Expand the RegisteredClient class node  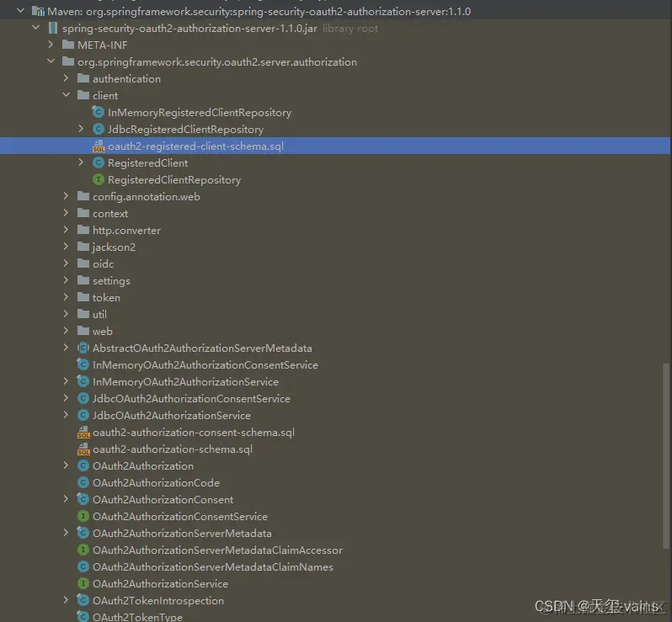(x=81, y=162)
